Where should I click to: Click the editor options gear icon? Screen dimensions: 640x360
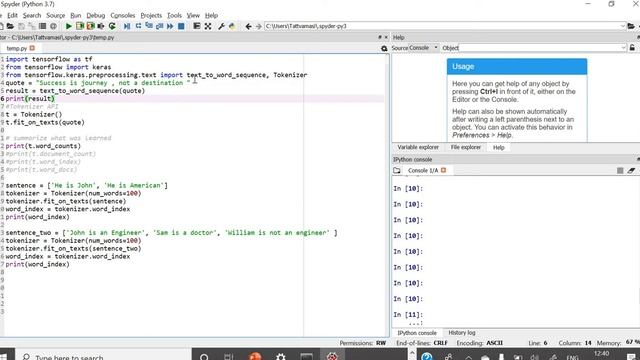[384, 49]
